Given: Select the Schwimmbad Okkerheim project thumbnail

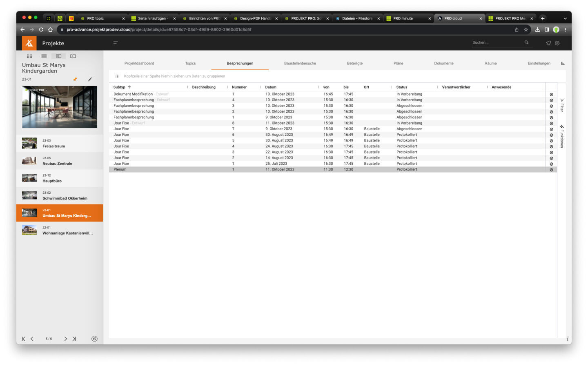Looking at the screenshot, I should tap(29, 195).
